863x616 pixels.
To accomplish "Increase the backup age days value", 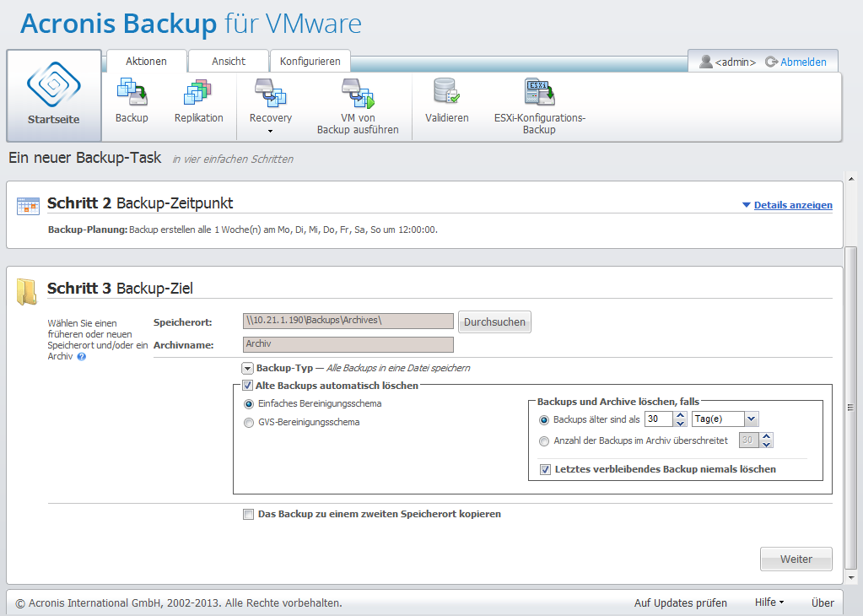I will pyautogui.click(x=680, y=416).
